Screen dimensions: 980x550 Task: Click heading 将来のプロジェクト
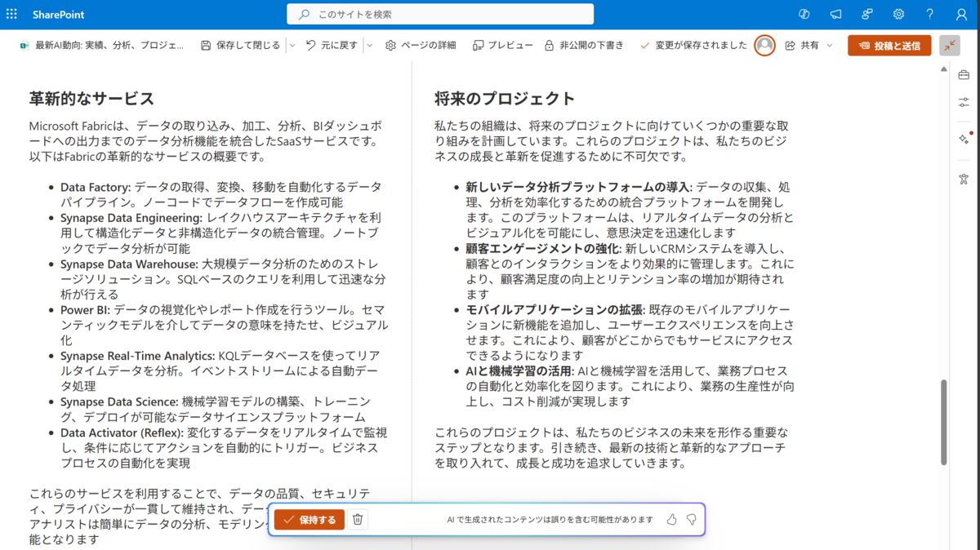click(505, 99)
